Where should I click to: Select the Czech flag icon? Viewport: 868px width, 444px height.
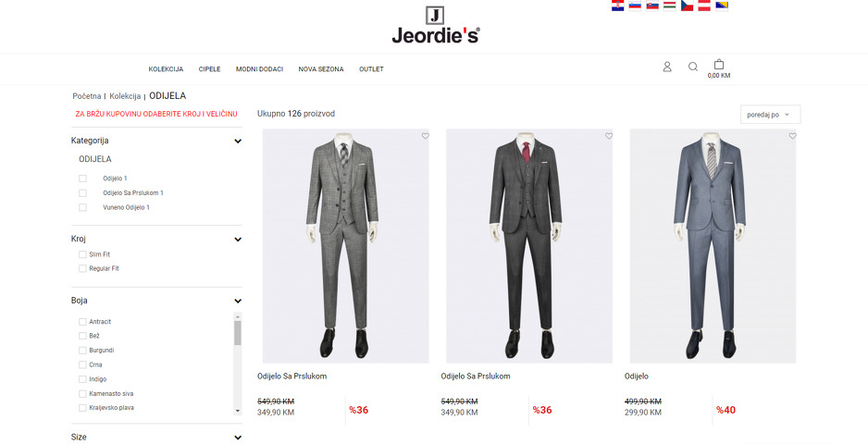tap(687, 6)
